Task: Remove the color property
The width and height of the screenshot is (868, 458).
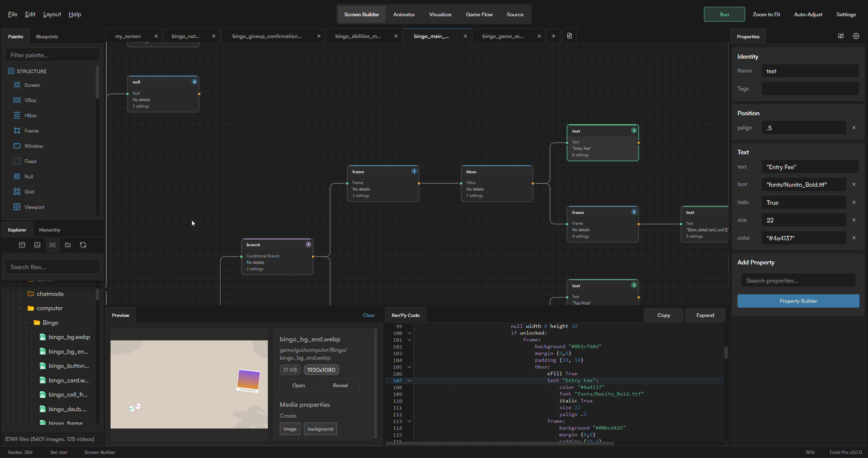Action: 854,238
